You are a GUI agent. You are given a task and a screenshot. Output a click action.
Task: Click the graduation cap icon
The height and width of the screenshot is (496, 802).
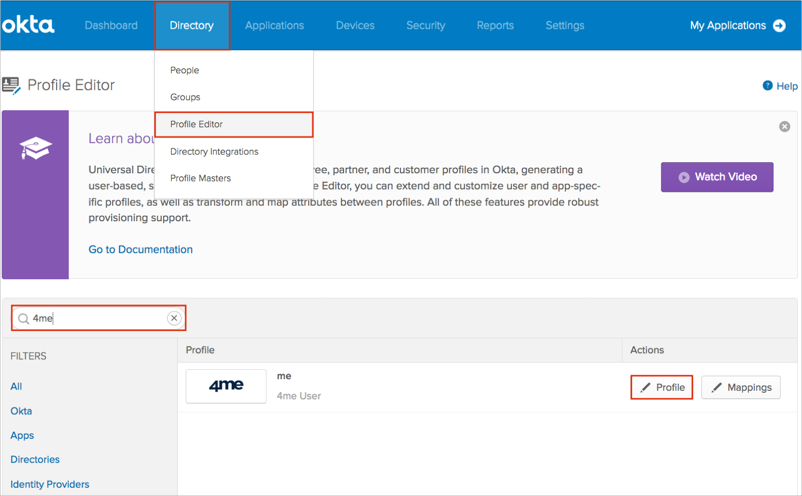[x=35, y=150]
